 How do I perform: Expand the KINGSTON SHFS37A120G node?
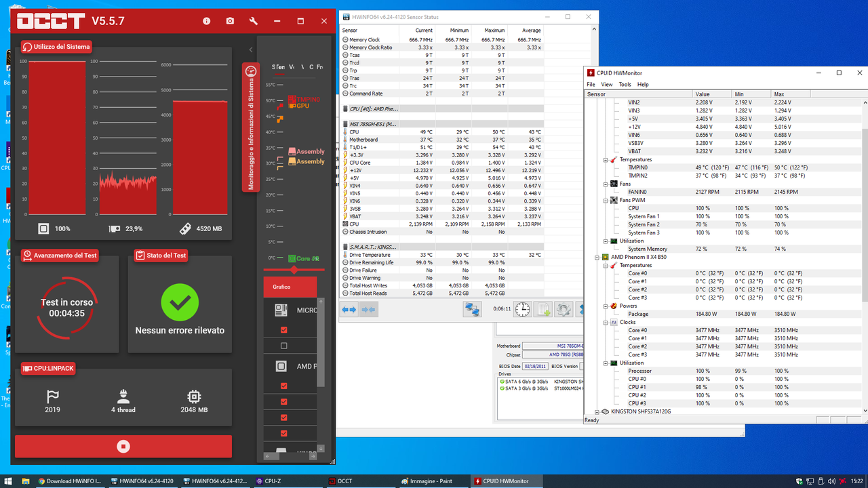click(597, 411)
